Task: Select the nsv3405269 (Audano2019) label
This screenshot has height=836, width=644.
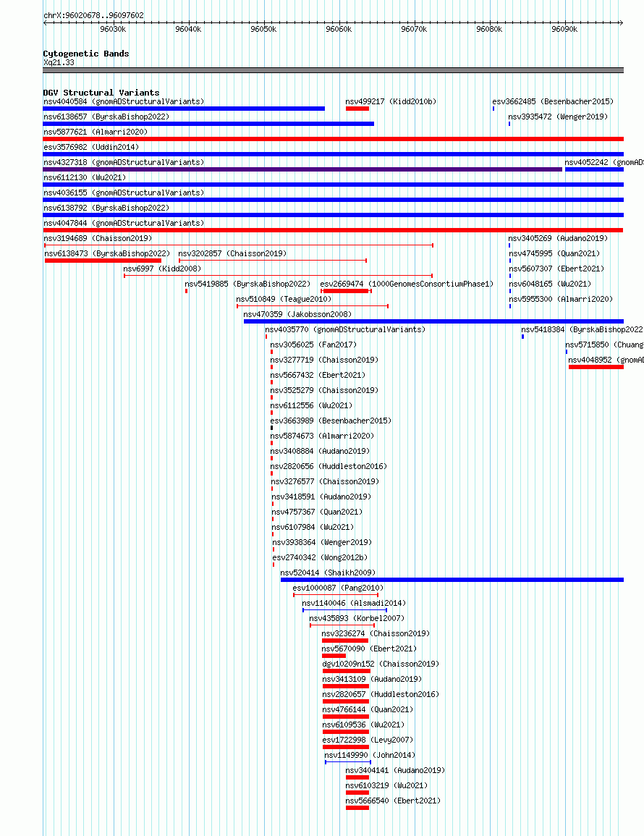Action: coord(558,238)
